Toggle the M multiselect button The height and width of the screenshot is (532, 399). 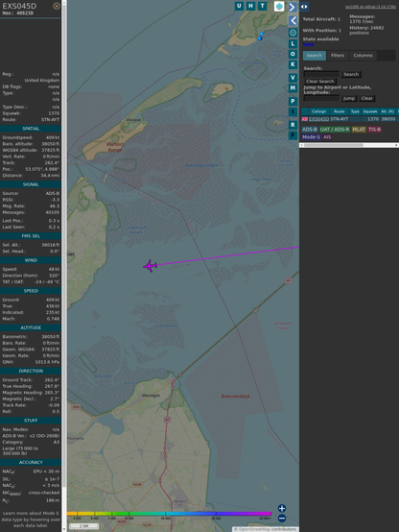[293, 88]
